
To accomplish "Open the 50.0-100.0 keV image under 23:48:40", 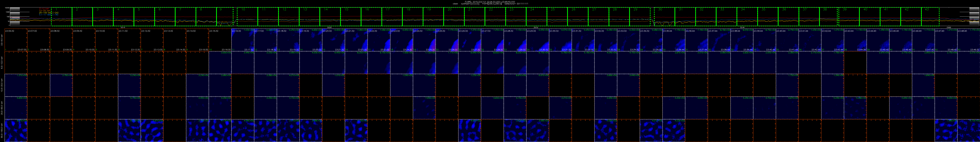I will point(969,130).
